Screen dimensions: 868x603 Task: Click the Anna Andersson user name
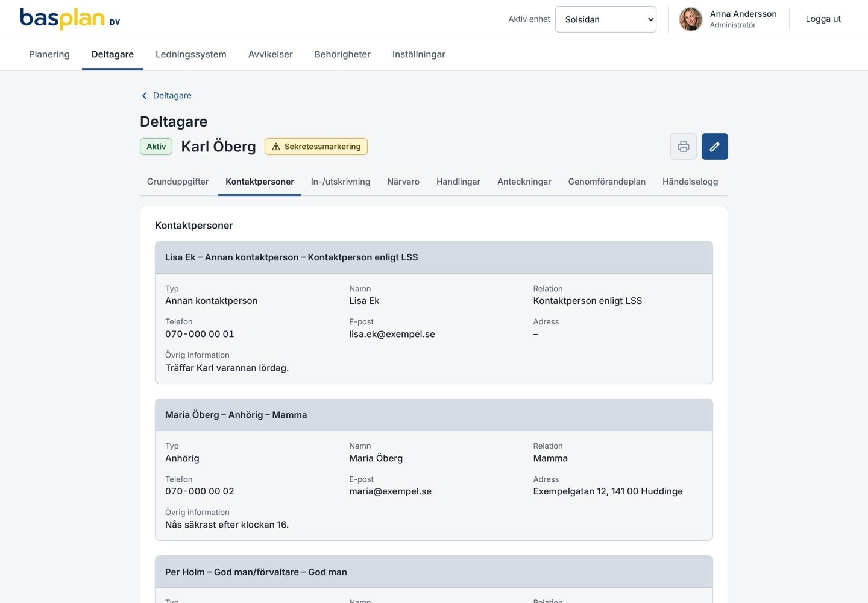click(x=743, y=14)
